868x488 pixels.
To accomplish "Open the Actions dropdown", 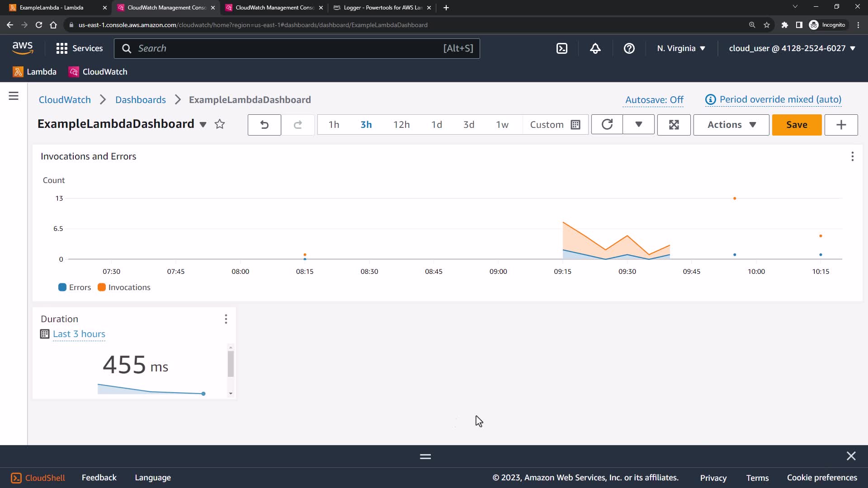I will (x=731, y=125).
